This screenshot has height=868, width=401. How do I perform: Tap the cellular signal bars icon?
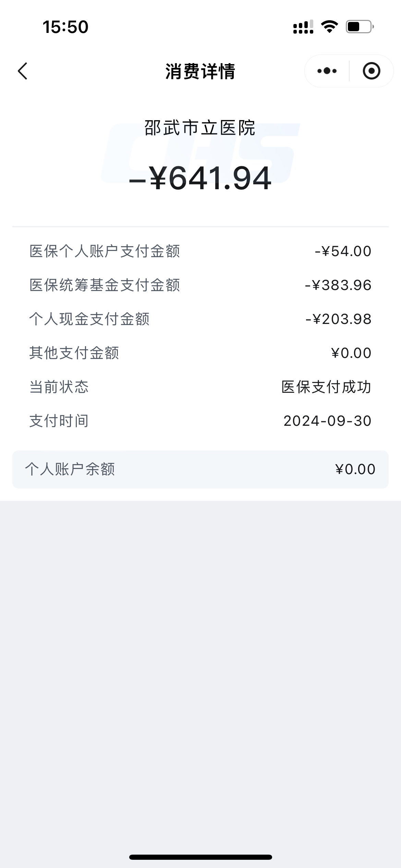[303, 27]
